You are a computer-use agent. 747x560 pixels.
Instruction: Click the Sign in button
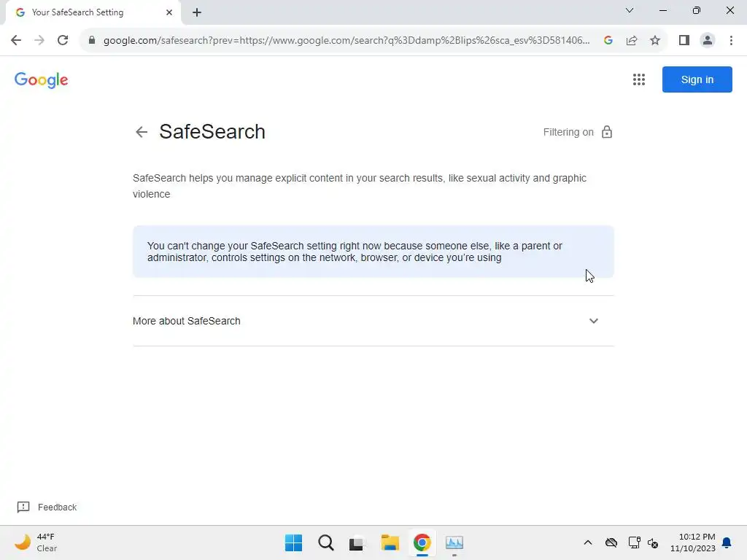coord(697,79)
